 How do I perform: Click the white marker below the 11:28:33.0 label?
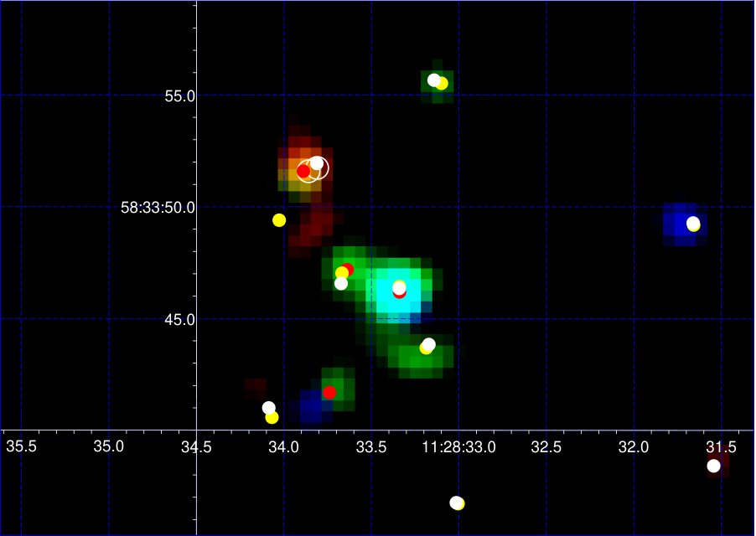(456, 502)
